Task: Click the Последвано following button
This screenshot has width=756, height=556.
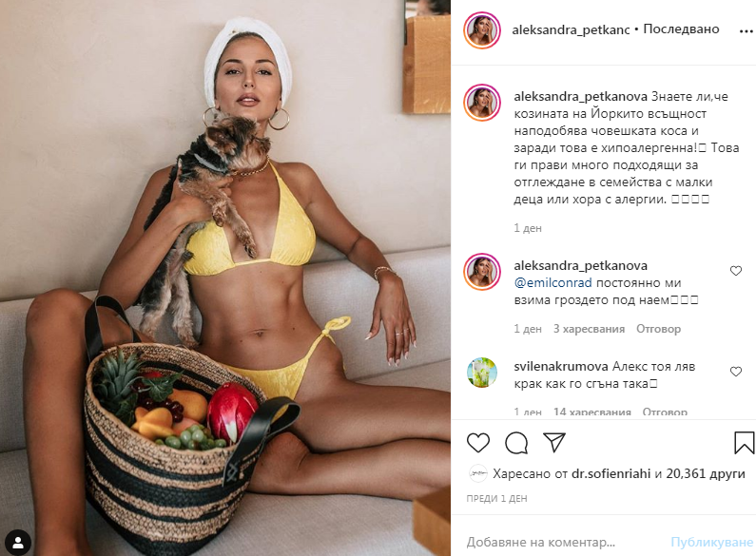Action: [681, 29]
